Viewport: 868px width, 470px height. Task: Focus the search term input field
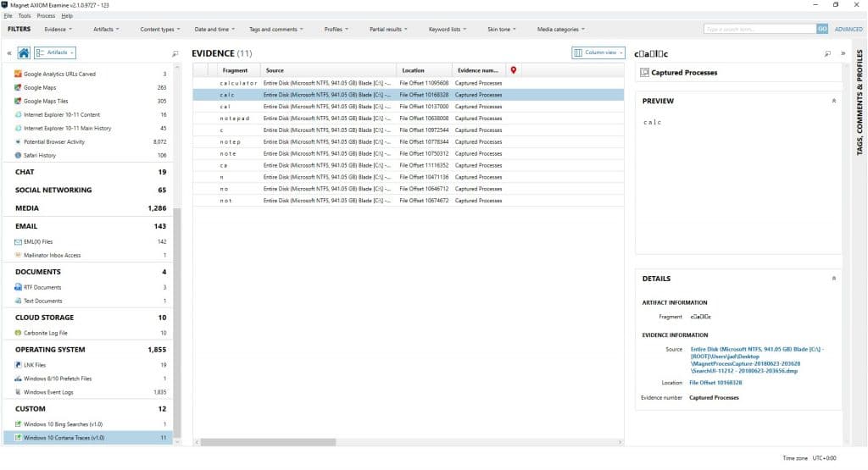(x=760, y=29)
